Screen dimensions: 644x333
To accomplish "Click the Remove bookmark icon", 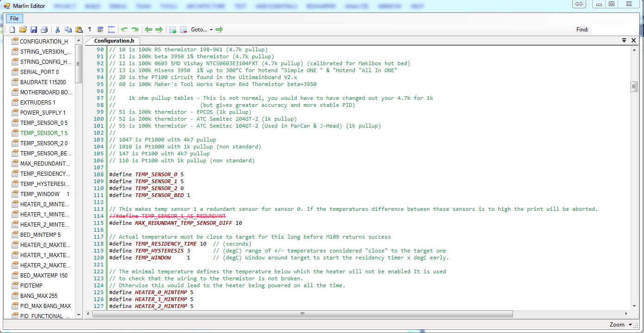I will click(183, 30).
